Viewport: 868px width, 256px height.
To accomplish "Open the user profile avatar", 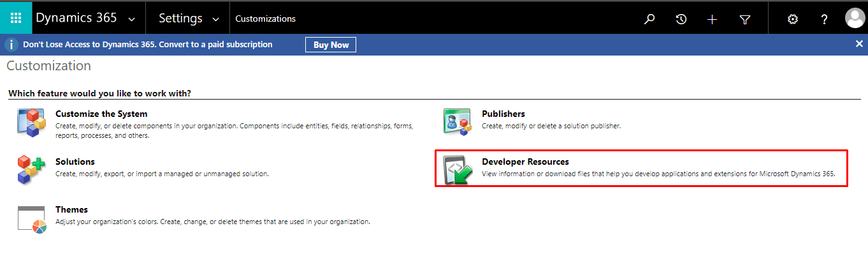I will tap(855, 19).
